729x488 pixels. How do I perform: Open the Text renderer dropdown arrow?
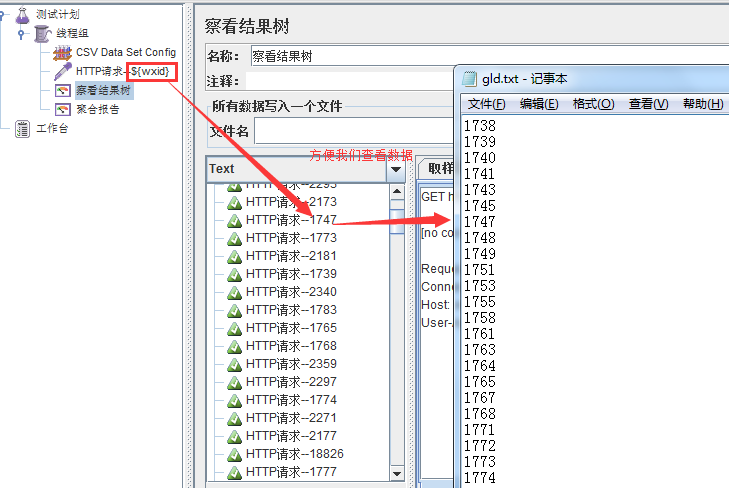coord(396,170)
